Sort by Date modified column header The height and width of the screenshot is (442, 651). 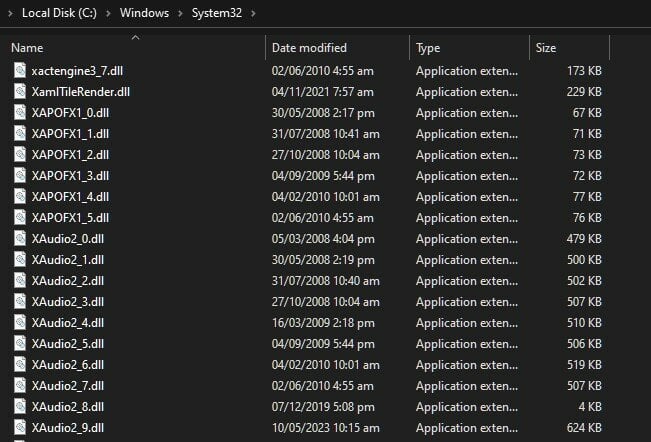309,48
